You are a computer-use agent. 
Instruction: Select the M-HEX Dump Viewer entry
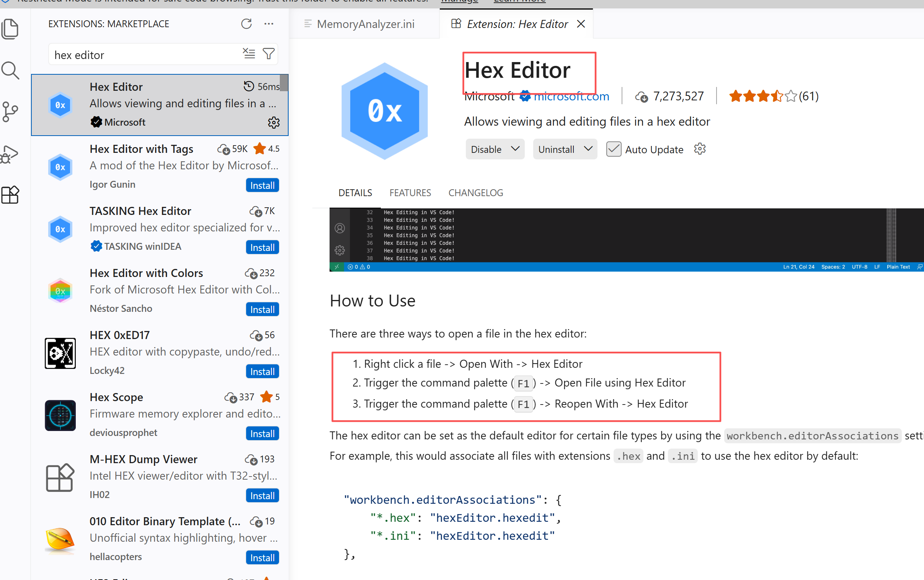pyautogui.click(x=160, y=477)
